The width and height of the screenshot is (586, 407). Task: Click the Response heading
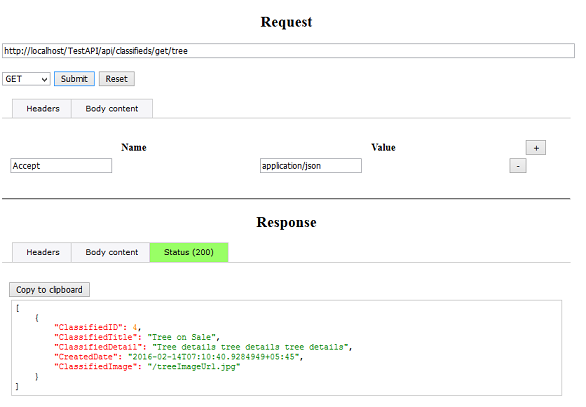point(286,222)
